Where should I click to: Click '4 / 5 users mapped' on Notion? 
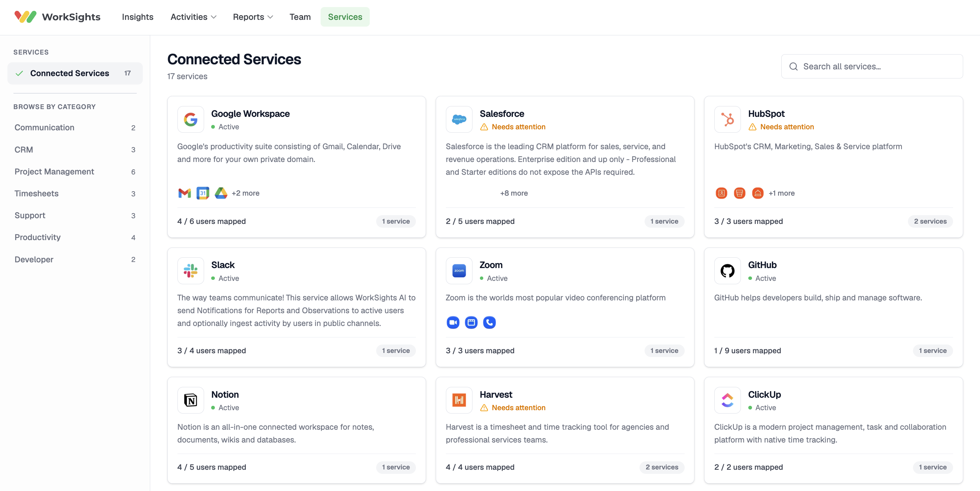coord(211,467)
